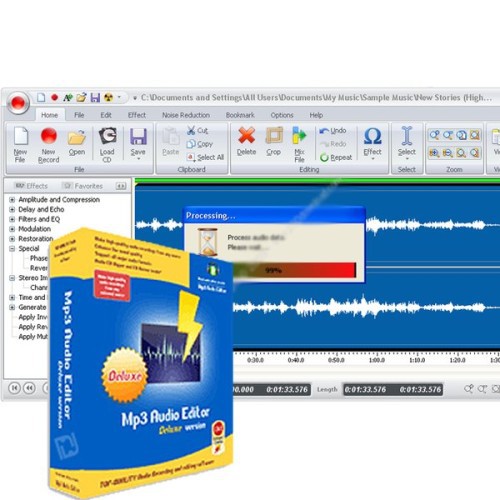Click Redo in the Editing group
This screenshot has height=500, width=500.
pos(333,144)
